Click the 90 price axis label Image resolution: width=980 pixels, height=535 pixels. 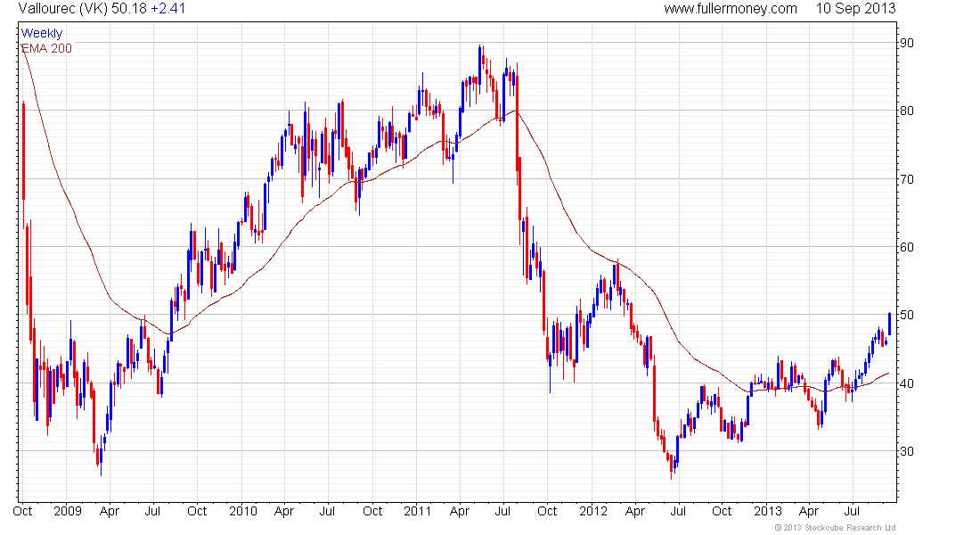coord(906,43)
